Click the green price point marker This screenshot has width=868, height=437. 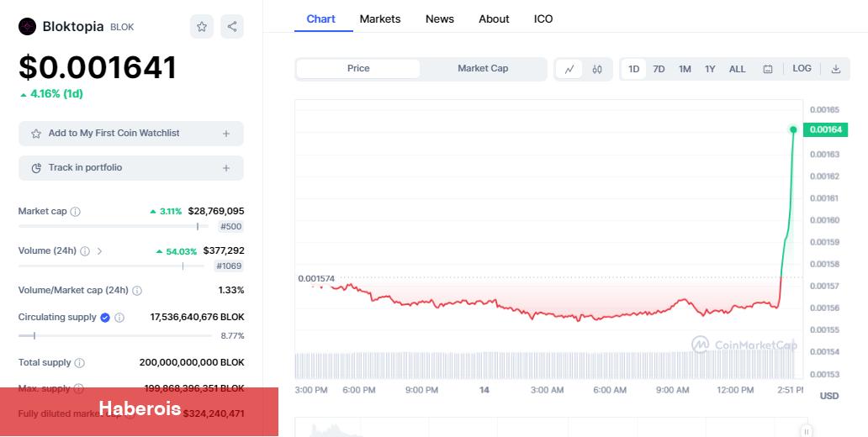pyautogui.click(x=793, y=129)
